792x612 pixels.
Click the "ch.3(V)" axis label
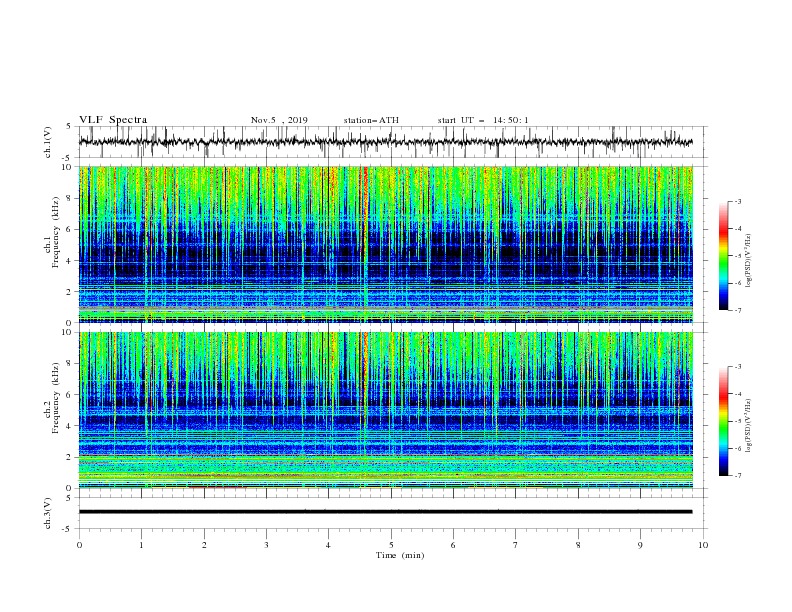[x=48, y=513]
